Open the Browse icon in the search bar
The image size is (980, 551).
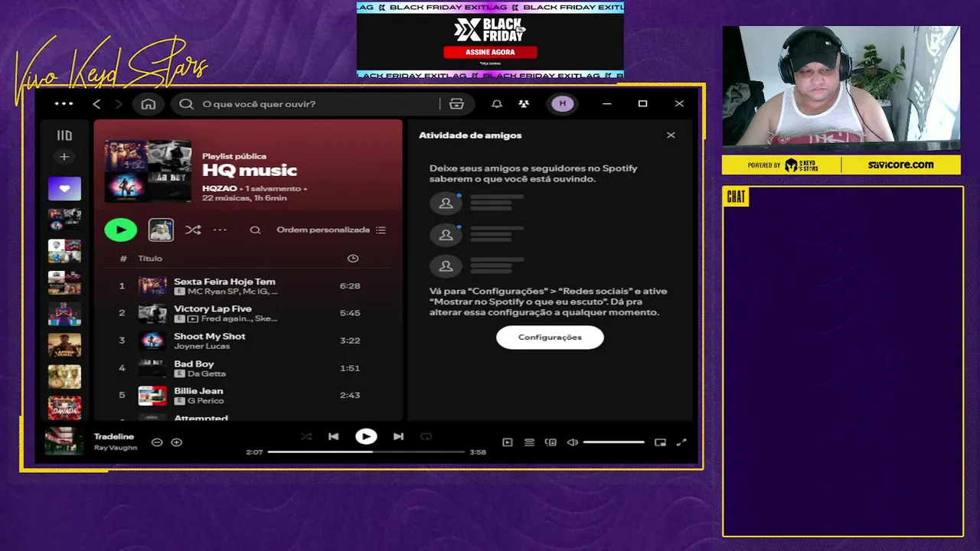pyautogui.click(x=457, y=104)
